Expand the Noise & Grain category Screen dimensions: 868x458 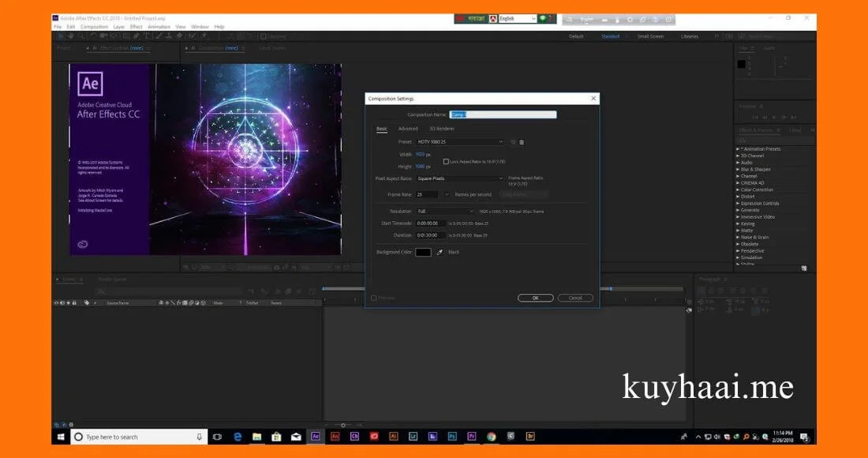point(738,237)
